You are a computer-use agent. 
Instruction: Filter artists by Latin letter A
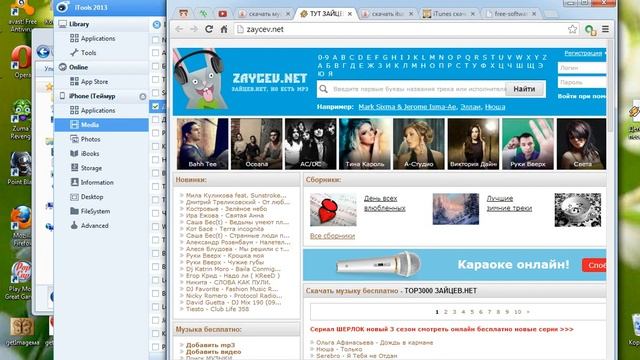[335, 58]
